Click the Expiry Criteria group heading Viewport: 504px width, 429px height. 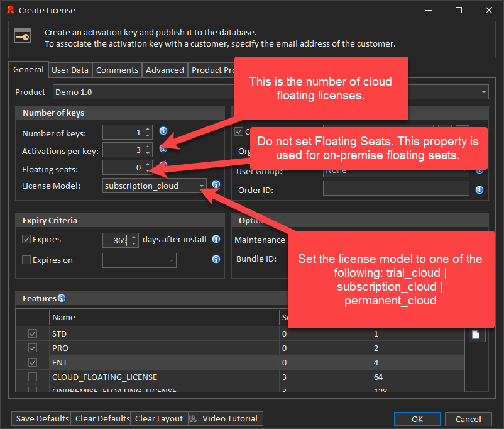(x=50, y=220)
